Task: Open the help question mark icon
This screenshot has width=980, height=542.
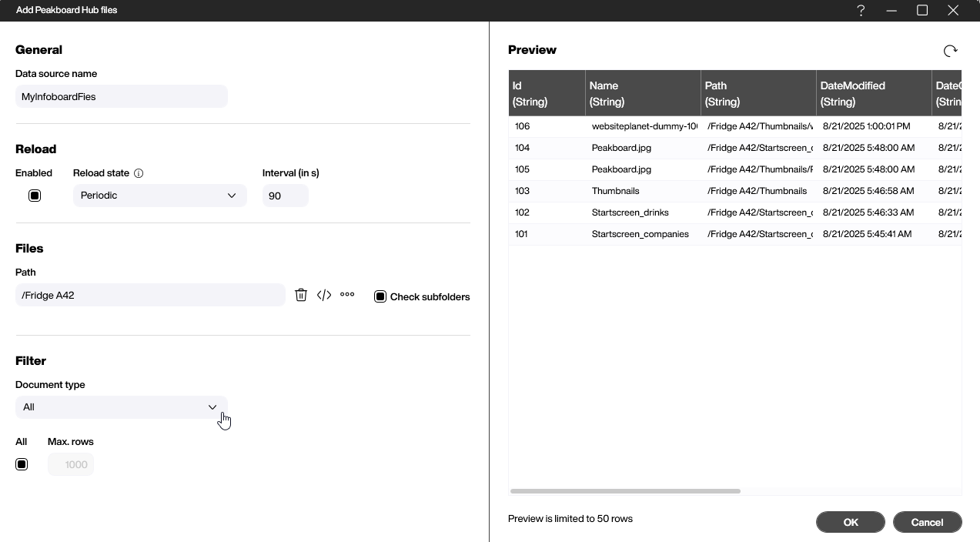Action: (x=861, y=11)
